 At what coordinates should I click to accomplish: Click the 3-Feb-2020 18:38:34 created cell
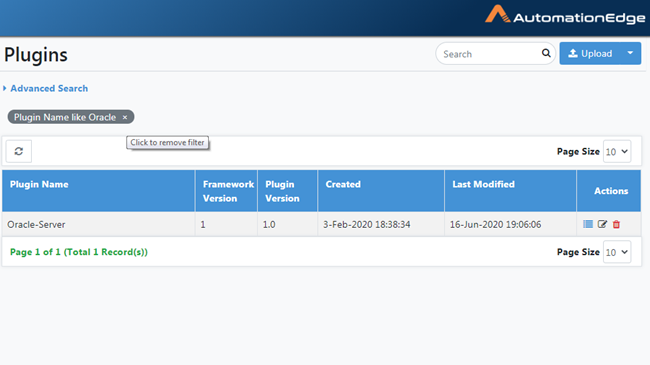pyautogui.click(x=381, y=224)
